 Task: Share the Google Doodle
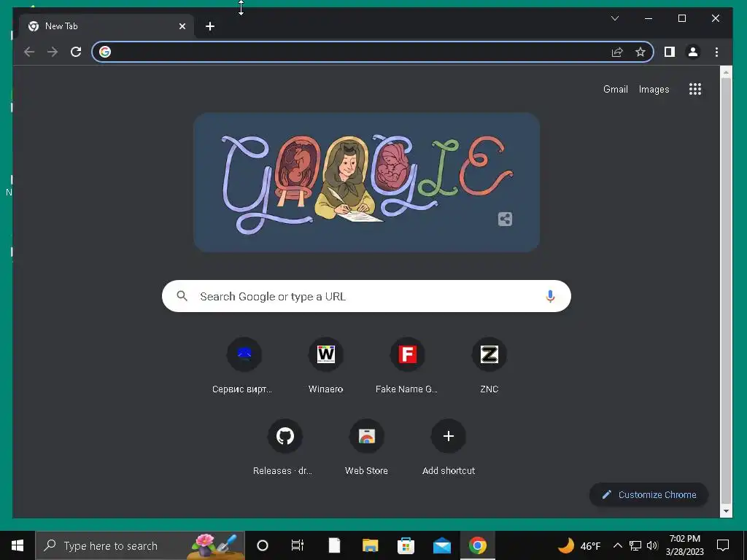click(x=505, y=219)
